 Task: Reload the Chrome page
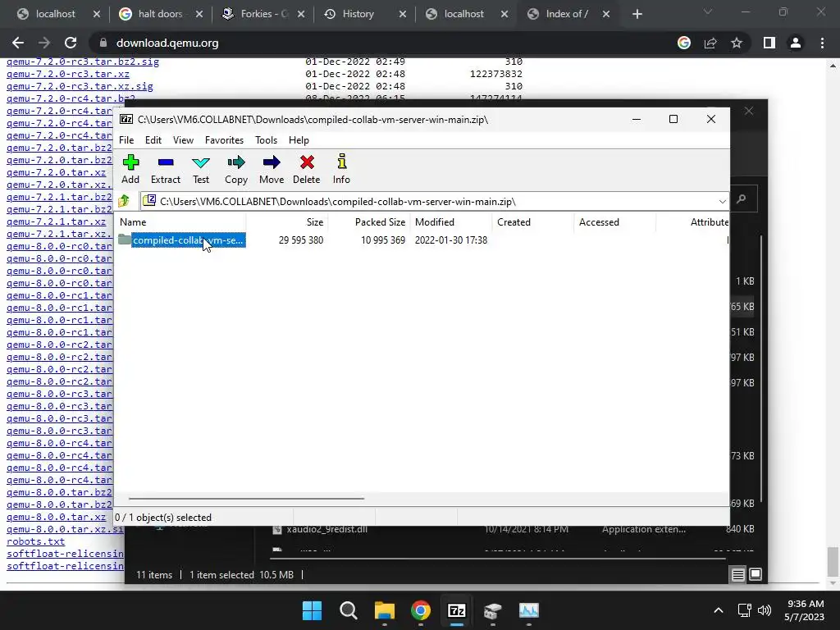71,43
